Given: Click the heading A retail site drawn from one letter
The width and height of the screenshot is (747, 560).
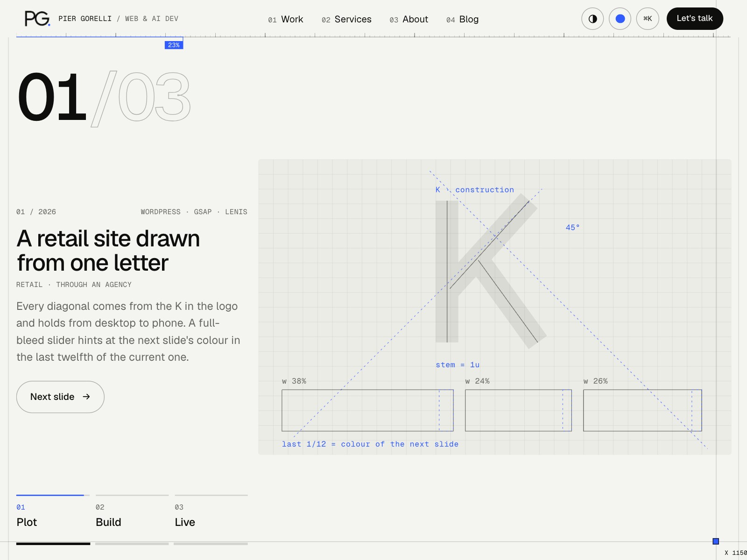Looking at the screenshot, I should [x=108, y=251].
